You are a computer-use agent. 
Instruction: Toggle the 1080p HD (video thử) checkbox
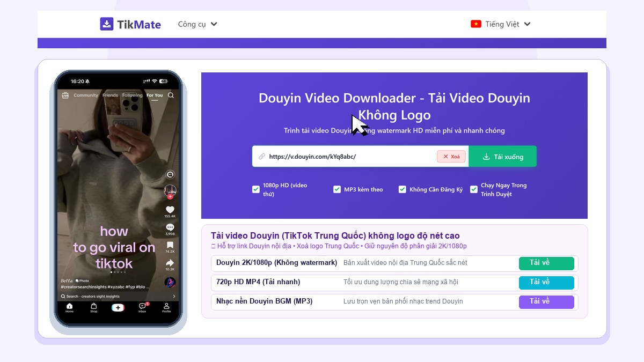[256, 189]
